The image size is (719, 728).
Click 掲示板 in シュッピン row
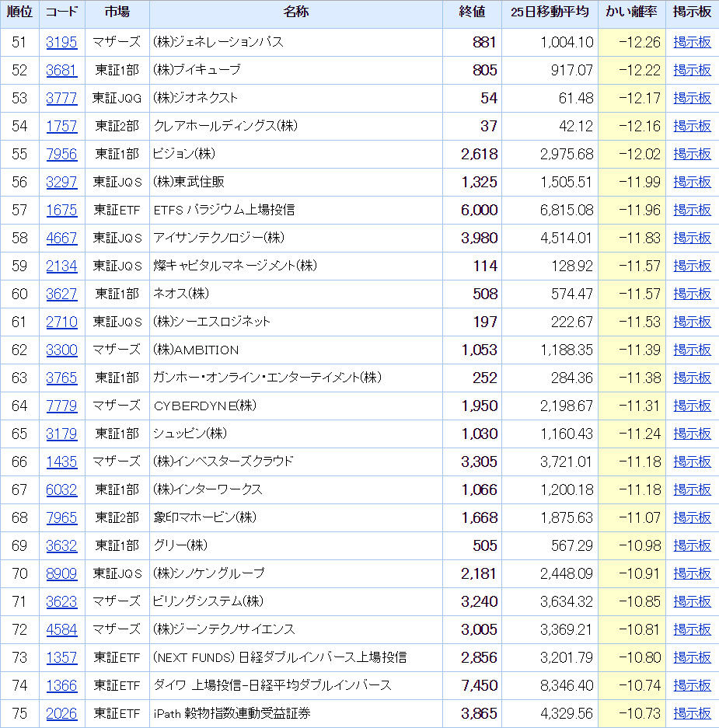click(x=692, y=434)
